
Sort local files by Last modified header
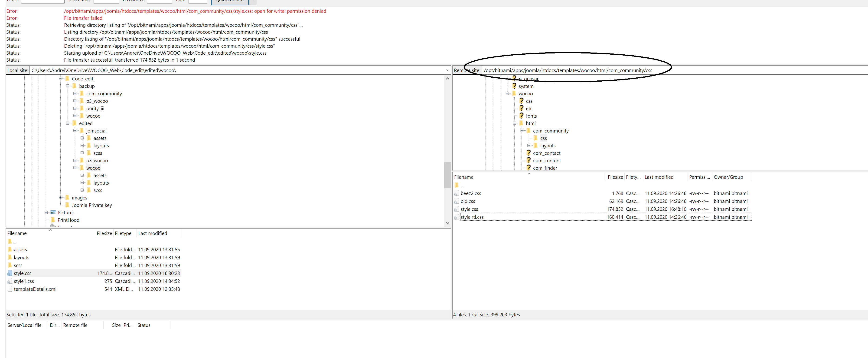[x=153, y=233]
